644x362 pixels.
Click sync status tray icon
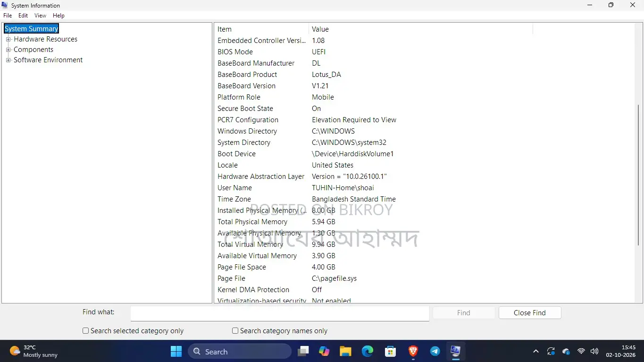551,352
